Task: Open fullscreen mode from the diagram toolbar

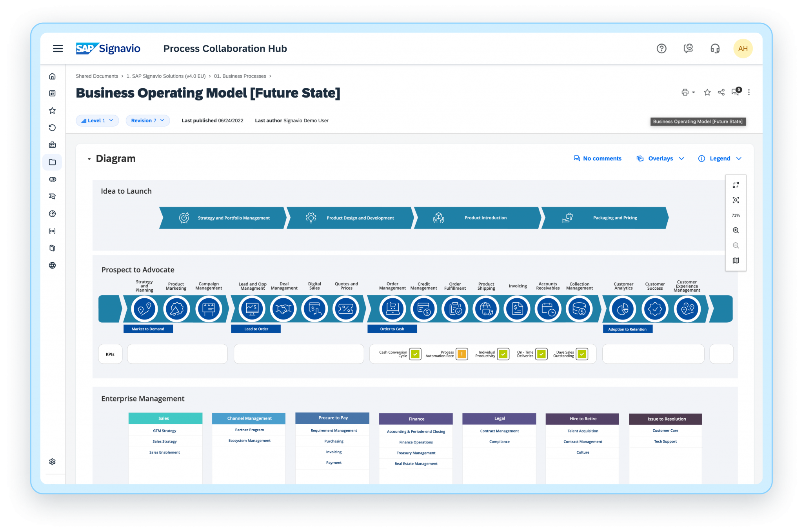Action: (736, 185)
